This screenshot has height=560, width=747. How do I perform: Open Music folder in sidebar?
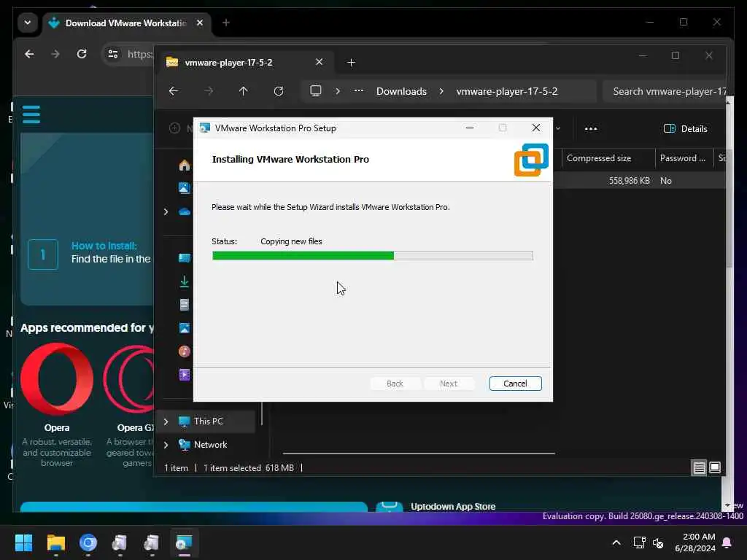tap(185, 351)
